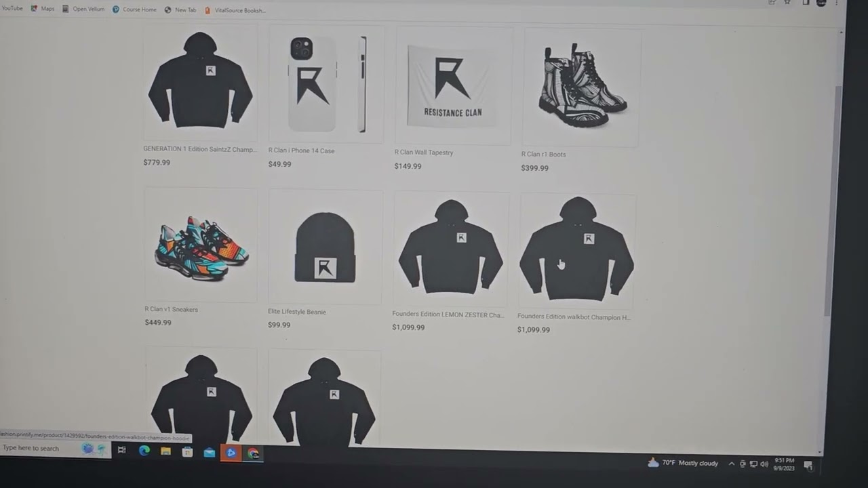Open the Maps bookmark

pos(43,9)
